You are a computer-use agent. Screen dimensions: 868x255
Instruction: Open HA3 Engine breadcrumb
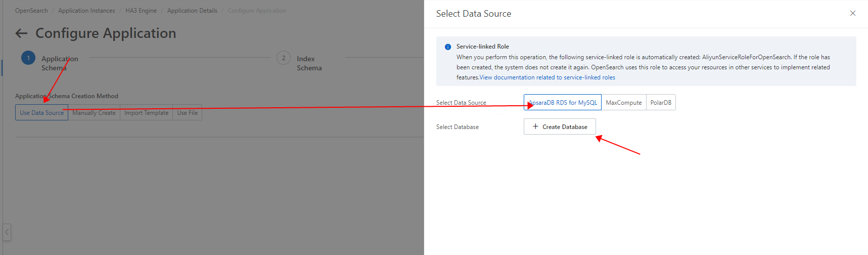[x=141, y=11]
